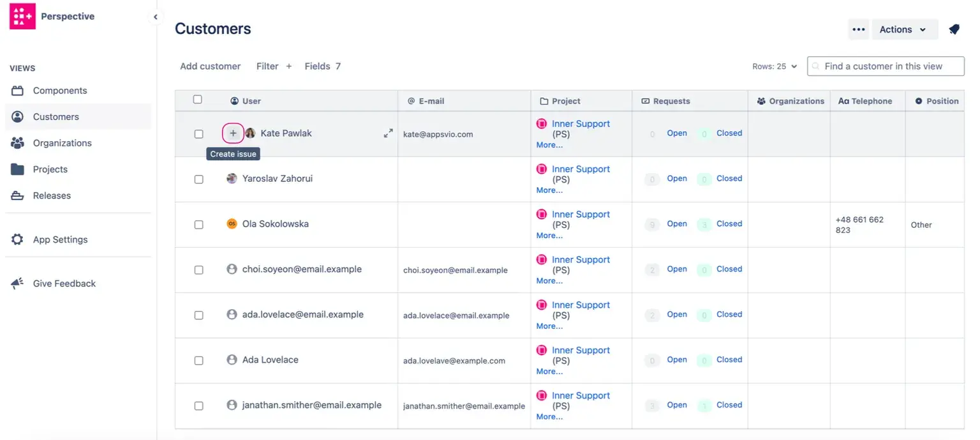The image size is (980, 440).
Task: Collapse the sidebar with the chevron
Action: (x=155, y=17)
